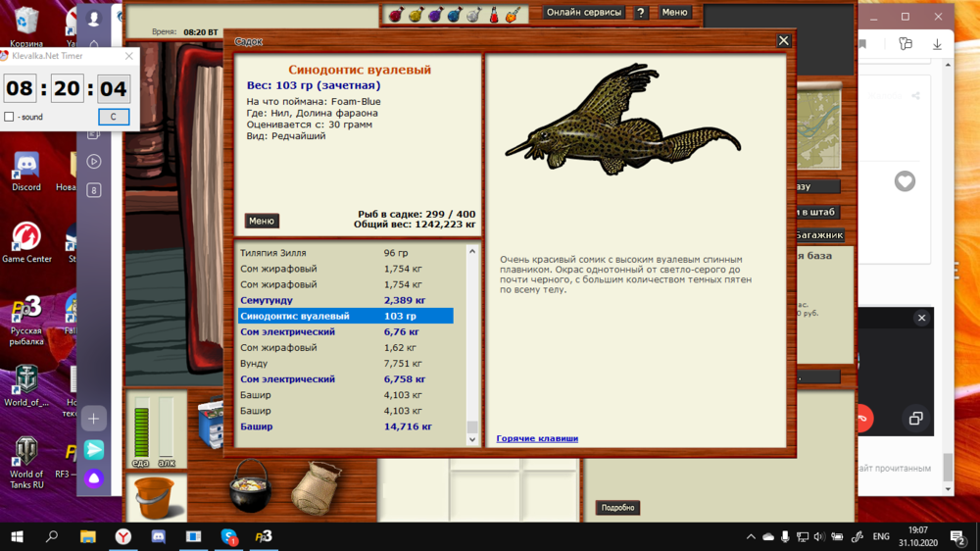
Task: Click the в штаб button
Action: 817,212
